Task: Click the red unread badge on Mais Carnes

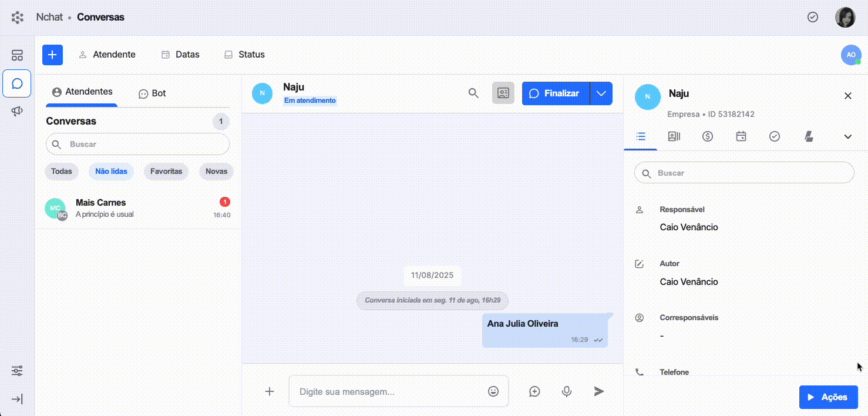Action: tap(225, 202)
